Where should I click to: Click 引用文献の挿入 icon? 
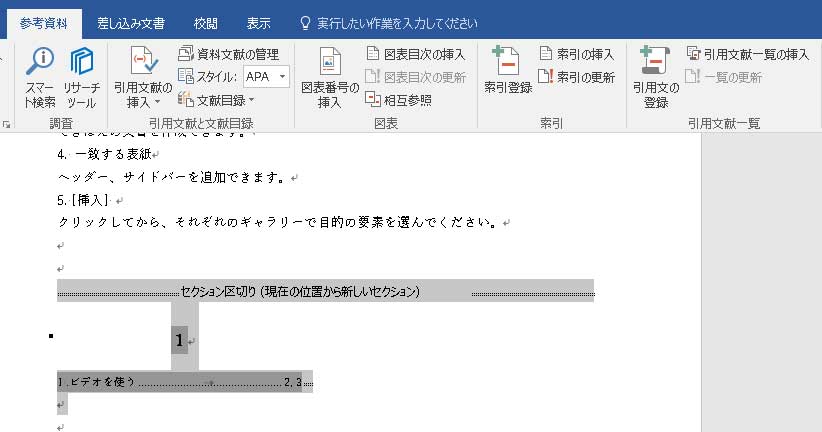click(x=142, y=63)
